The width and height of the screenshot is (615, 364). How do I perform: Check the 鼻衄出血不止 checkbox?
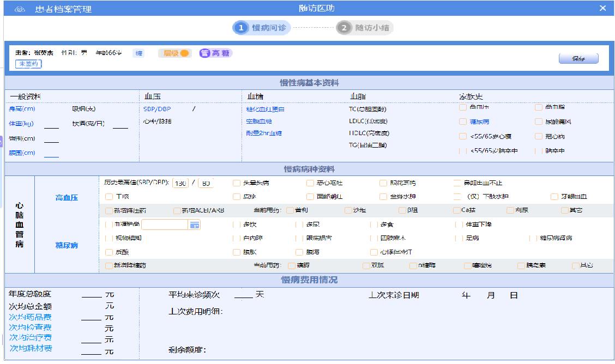(457, 183)
